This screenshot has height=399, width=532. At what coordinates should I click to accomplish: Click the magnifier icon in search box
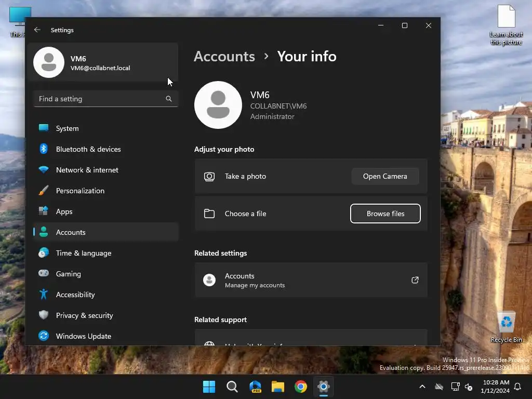coord(169,99)
